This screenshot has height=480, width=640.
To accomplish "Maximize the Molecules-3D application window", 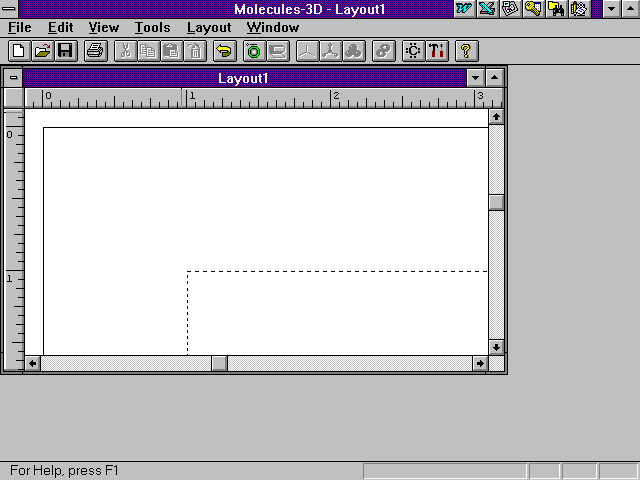I will 631,9.
